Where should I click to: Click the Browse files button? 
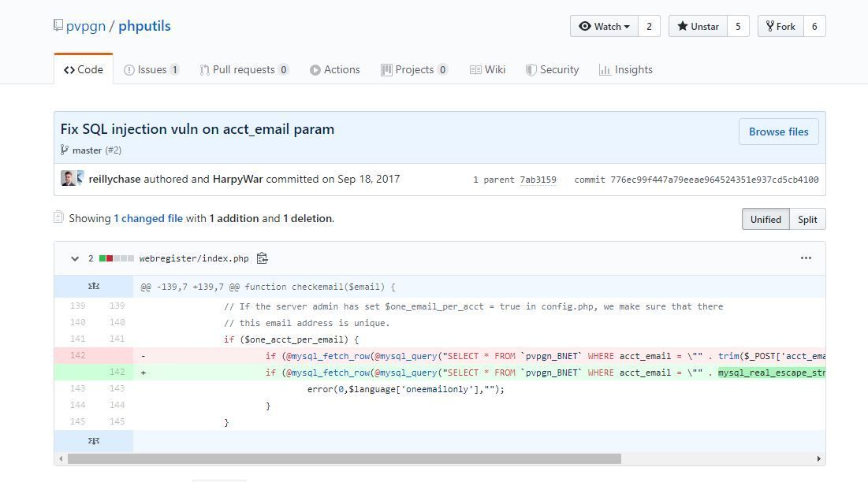pos(778,132)
